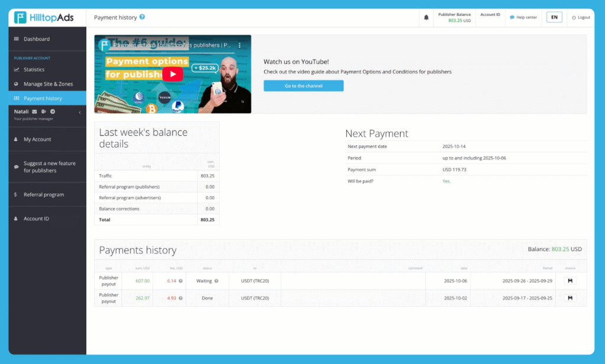Download invoice for the 262.97 payout
605x364 pixels.
(x=570, y=298)
